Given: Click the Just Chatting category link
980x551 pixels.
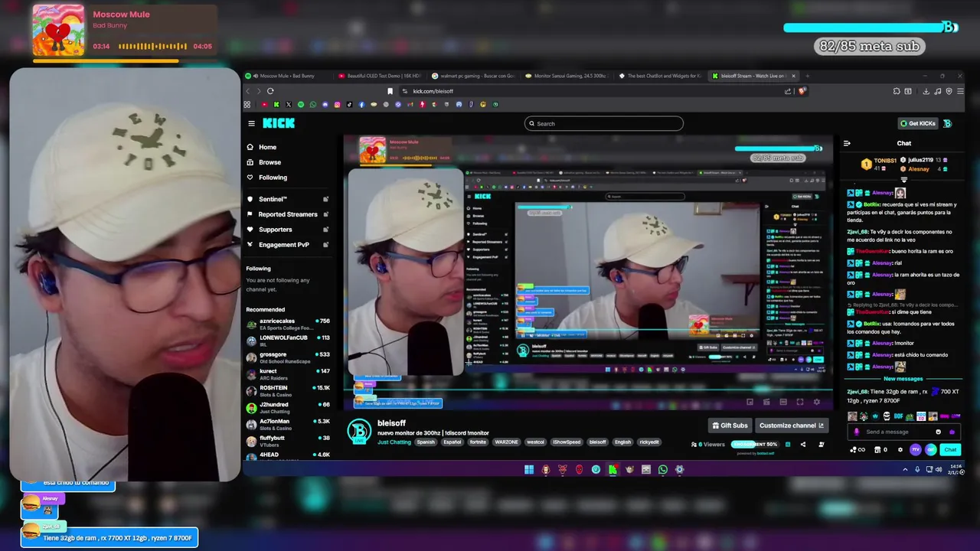Looking at the screenshot, I should tap(394, 442).
